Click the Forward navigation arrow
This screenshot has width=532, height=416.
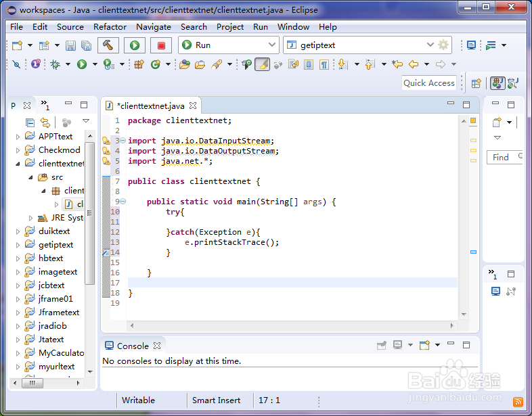coord(441,64)
